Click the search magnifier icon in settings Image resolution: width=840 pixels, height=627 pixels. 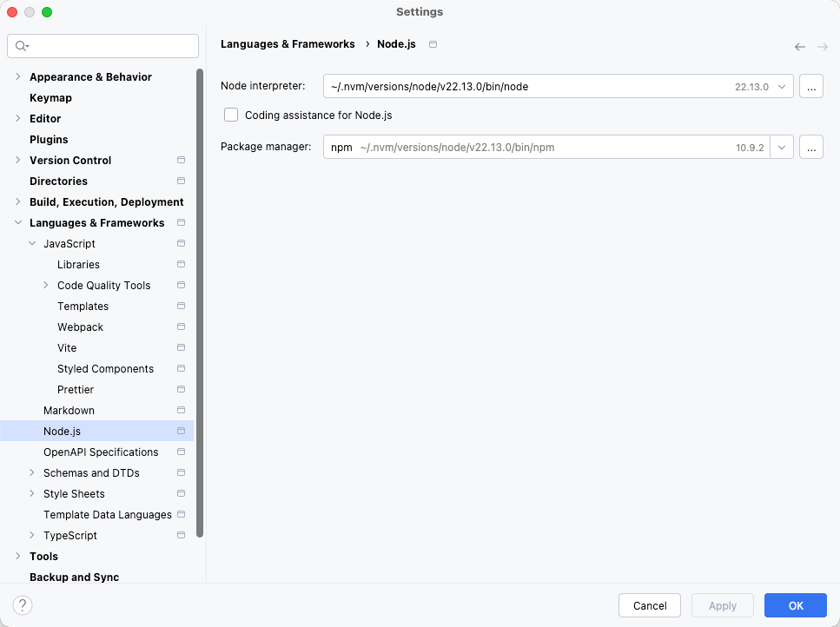tap(22, 46)
